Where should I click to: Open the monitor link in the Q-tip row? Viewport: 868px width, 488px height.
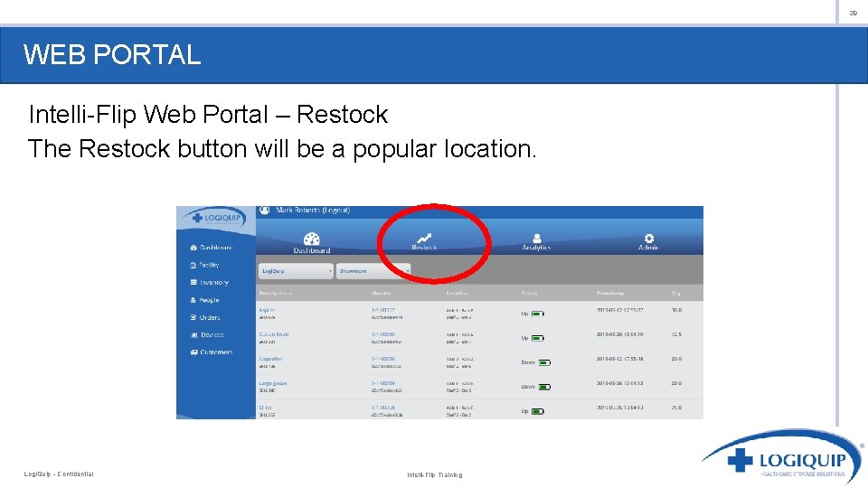(x=383, y=408)
